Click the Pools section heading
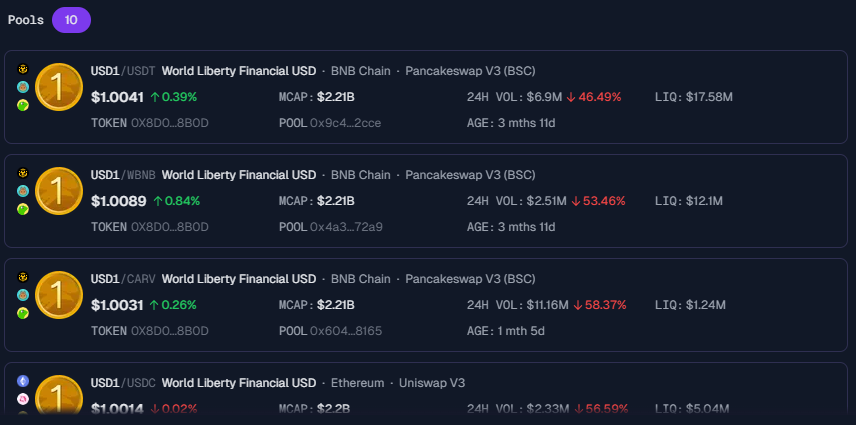Image resolution: width=856 pixels, height=425 pixels. click(x=26, y=19)
